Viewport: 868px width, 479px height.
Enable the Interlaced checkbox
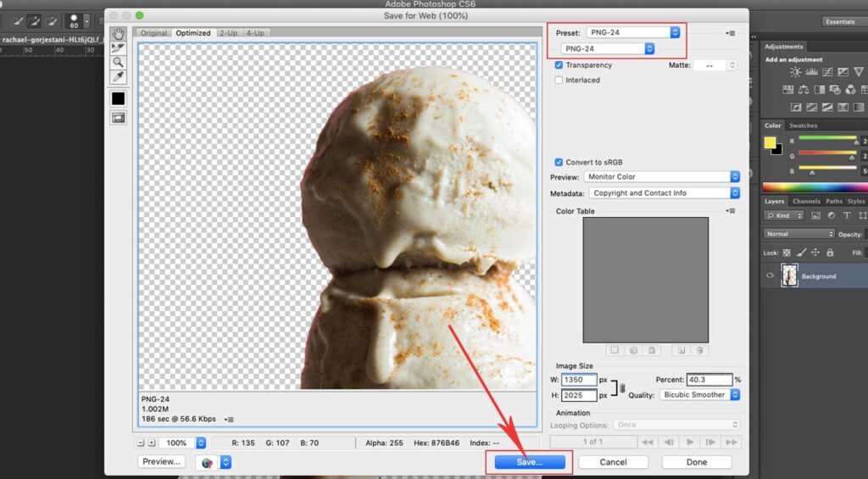click(x=559, y=81)
